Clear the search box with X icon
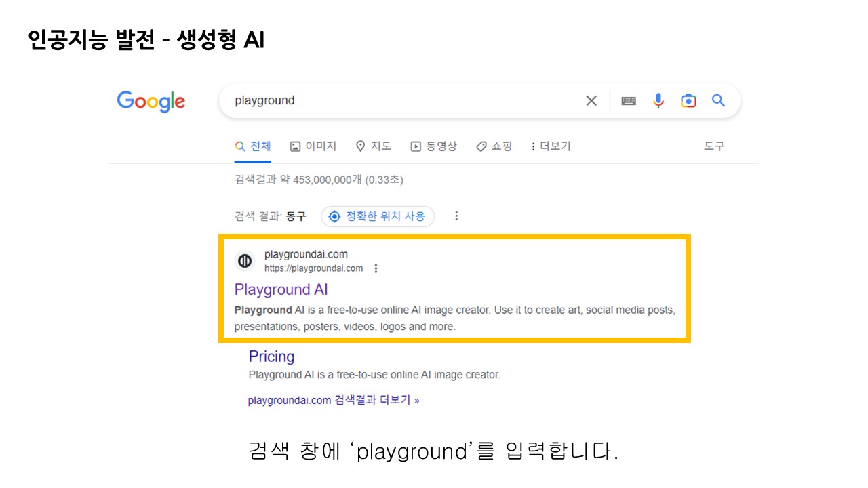Image resolution: width=868 pixels, height=488 pixels. 591,101
